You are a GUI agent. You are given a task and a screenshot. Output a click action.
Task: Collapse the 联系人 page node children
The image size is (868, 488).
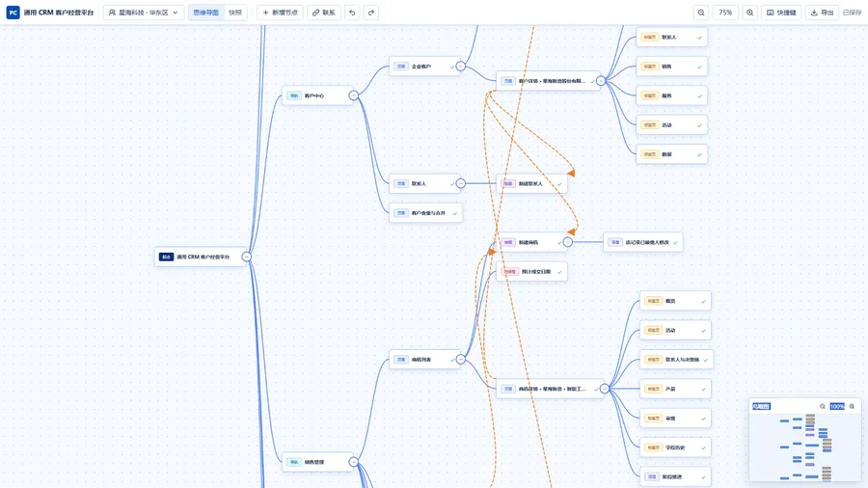pos(461,183)
